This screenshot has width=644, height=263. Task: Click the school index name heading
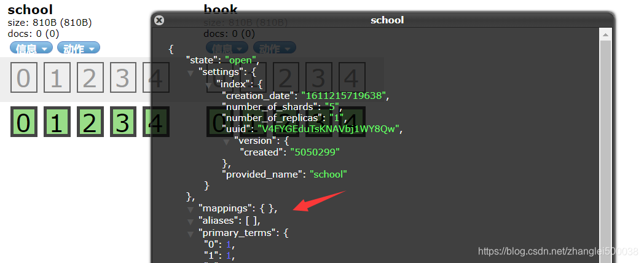pyautogui.click(x=30, y=9)
